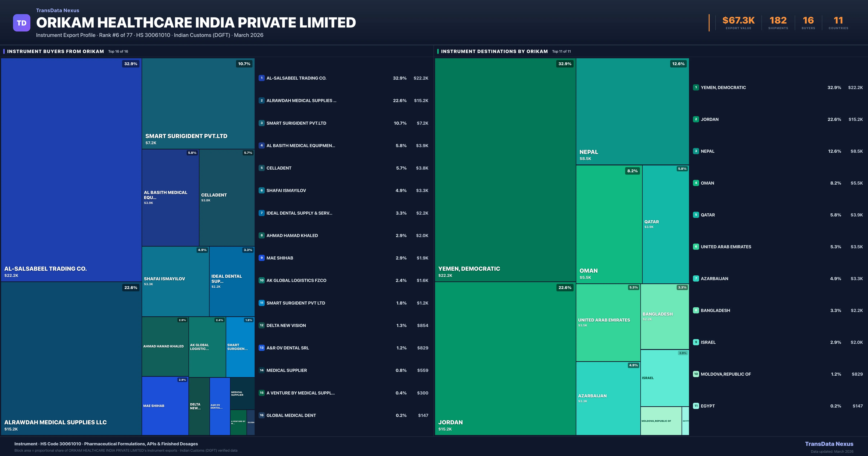The width and height of the screenshot is (868, 456).
Task: Click the SMART SURIGIDENT PVT.LTD treemap tile
Action: (198, 103)
